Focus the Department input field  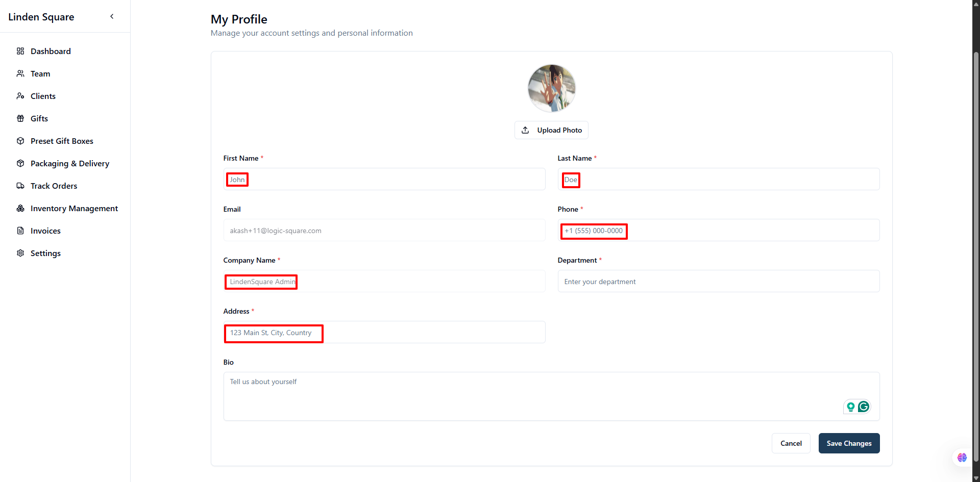[x=718, y=281]
